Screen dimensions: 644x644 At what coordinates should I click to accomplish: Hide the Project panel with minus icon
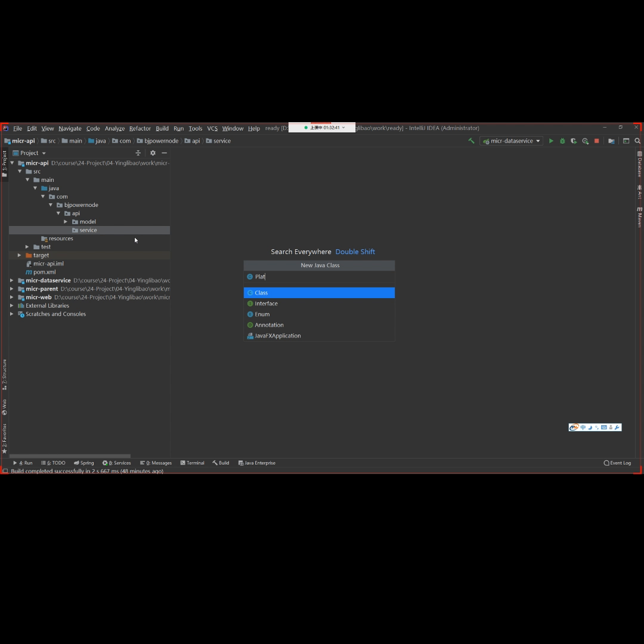tap(165, 153)
